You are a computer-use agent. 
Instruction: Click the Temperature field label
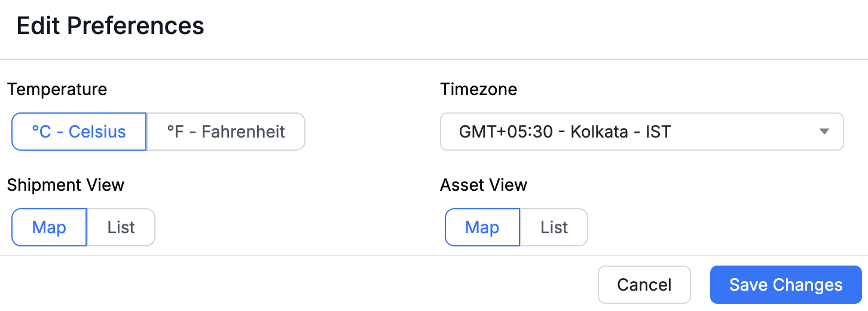tap(57, 90)
